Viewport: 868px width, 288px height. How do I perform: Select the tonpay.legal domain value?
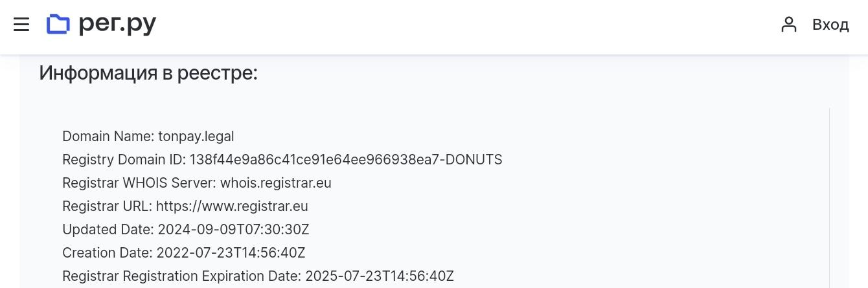(x=196, y=137)
